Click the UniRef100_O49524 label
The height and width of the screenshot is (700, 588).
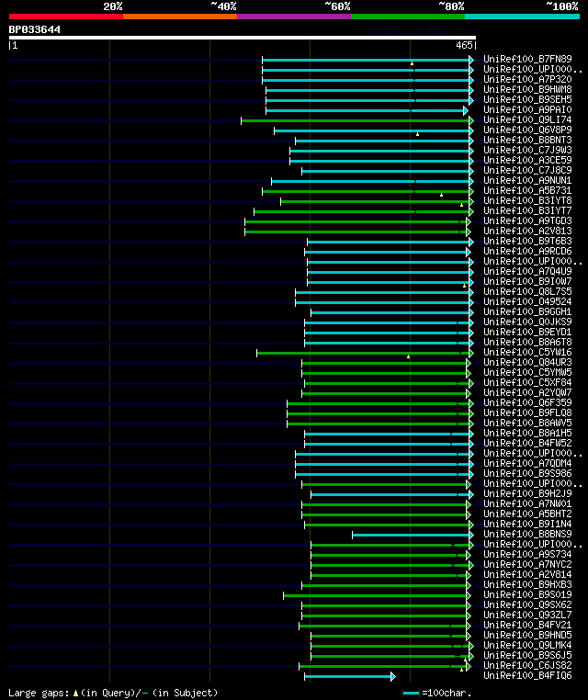click(527, 302)
